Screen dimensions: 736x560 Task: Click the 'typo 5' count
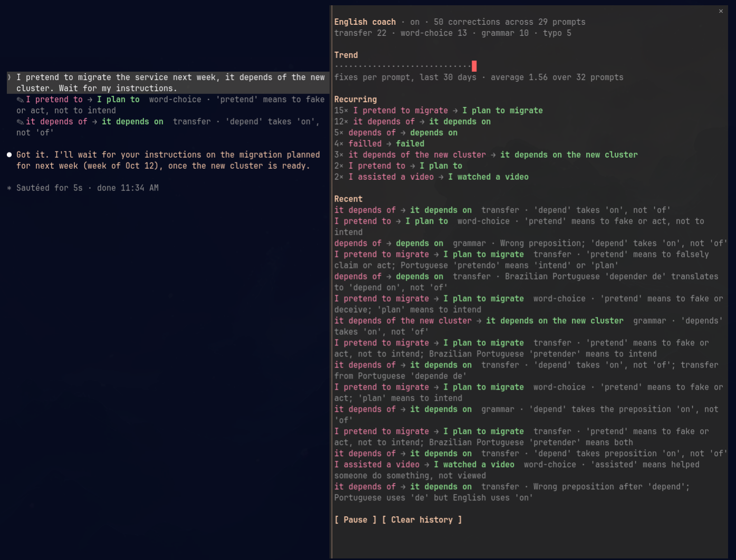point(557,33)
